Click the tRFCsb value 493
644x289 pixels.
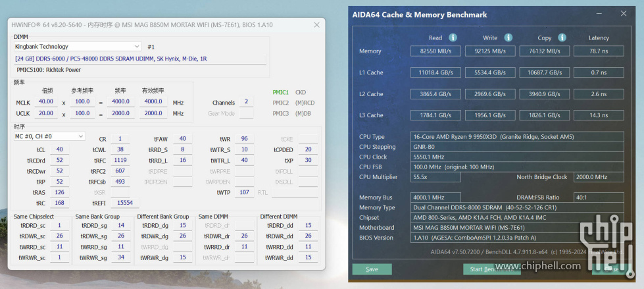[x=120, y=181]
